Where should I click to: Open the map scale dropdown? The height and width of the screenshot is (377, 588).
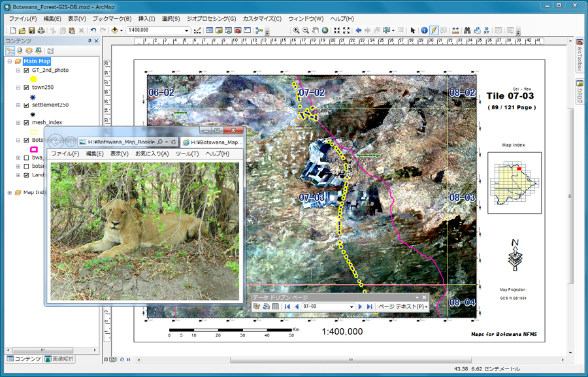[x=187, y=31]
